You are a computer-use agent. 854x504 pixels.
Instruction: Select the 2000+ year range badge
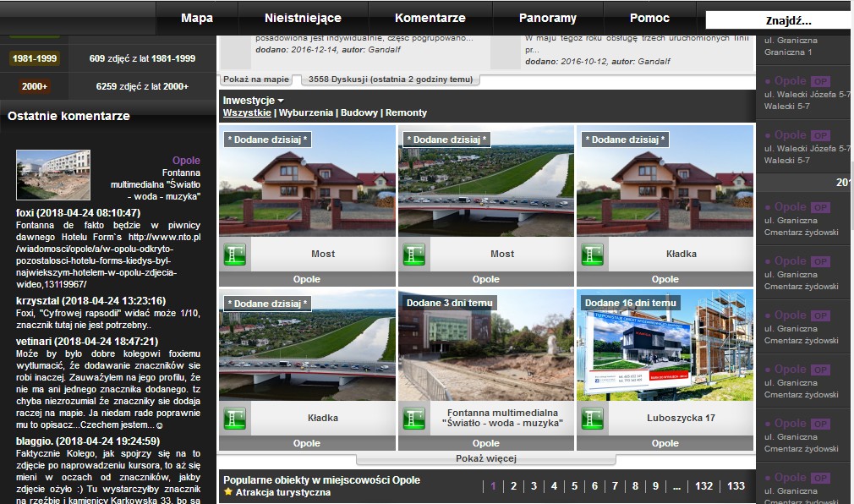[x=35, y=86]
